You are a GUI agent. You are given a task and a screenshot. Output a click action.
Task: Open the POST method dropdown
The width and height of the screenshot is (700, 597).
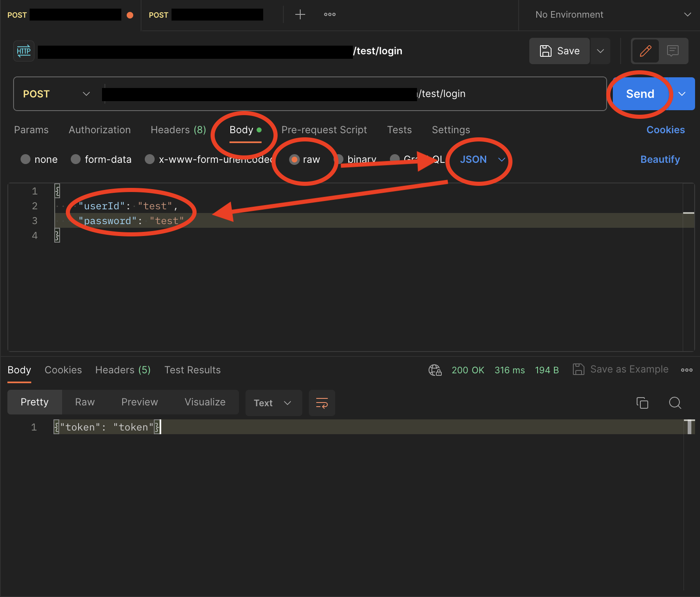56,94
